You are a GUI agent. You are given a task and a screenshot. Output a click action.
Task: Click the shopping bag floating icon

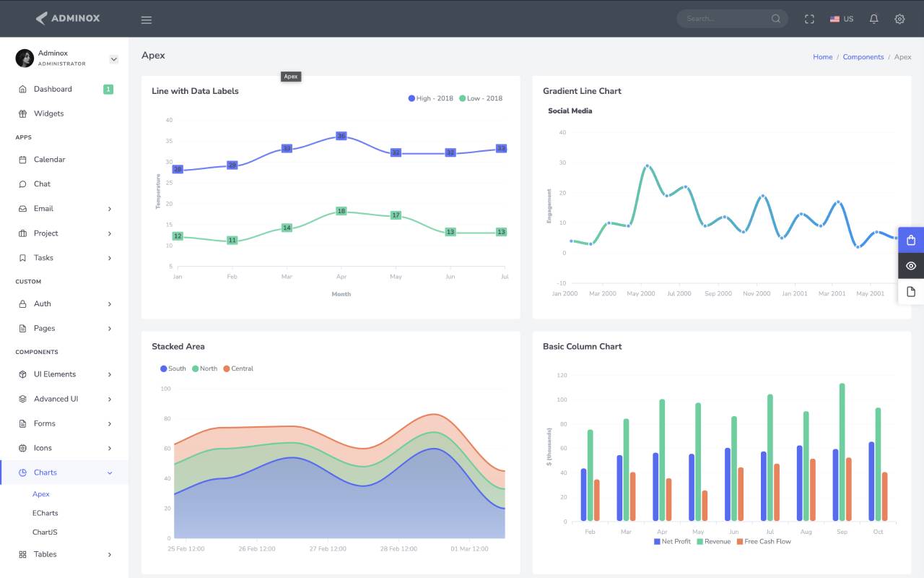911,241
